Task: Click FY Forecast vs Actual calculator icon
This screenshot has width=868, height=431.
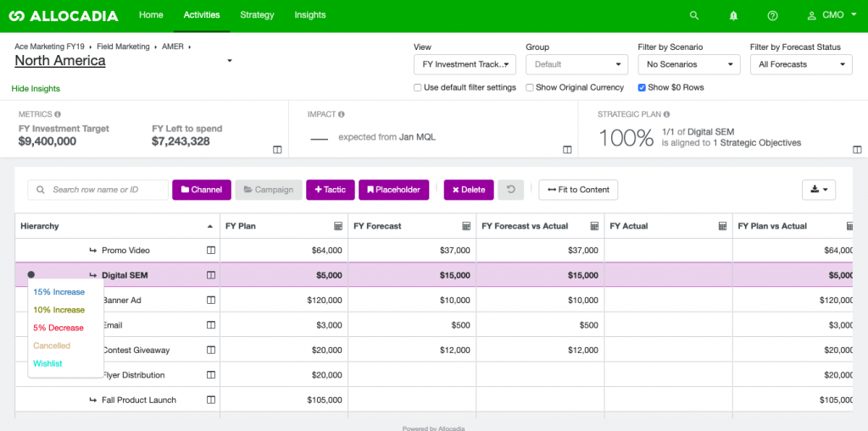Action: click(594, 226)
